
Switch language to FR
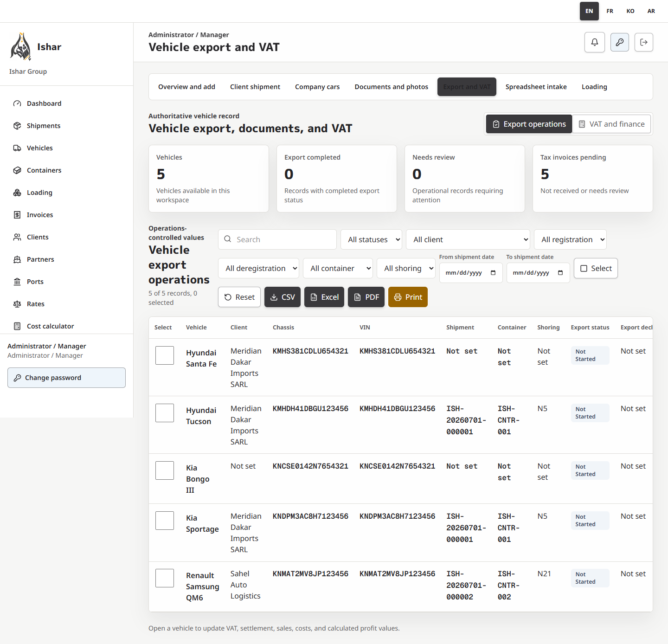tap(610, 11)
